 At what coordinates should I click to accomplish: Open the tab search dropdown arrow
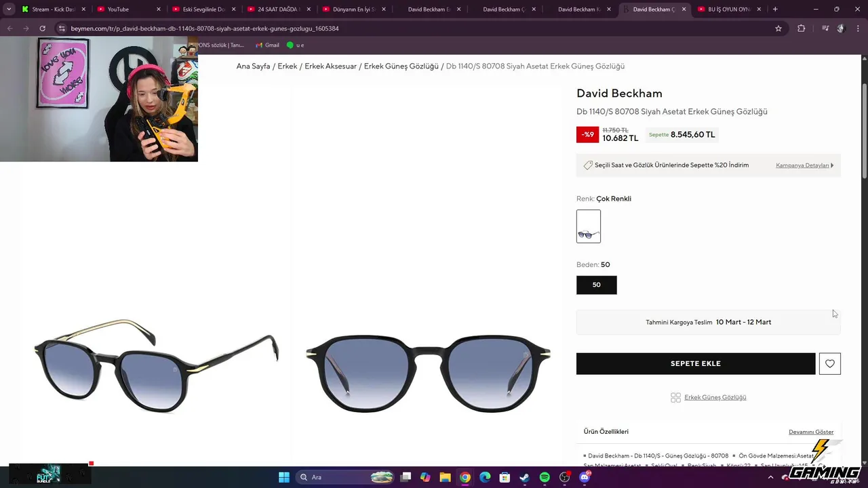coord(9,9)
